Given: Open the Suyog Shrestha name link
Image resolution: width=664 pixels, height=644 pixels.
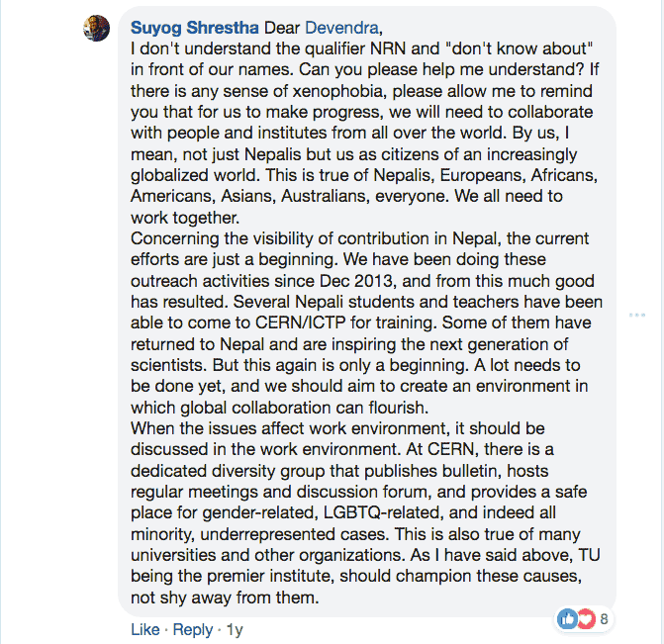Looking at the screenshot, I should tap(194, 28).
